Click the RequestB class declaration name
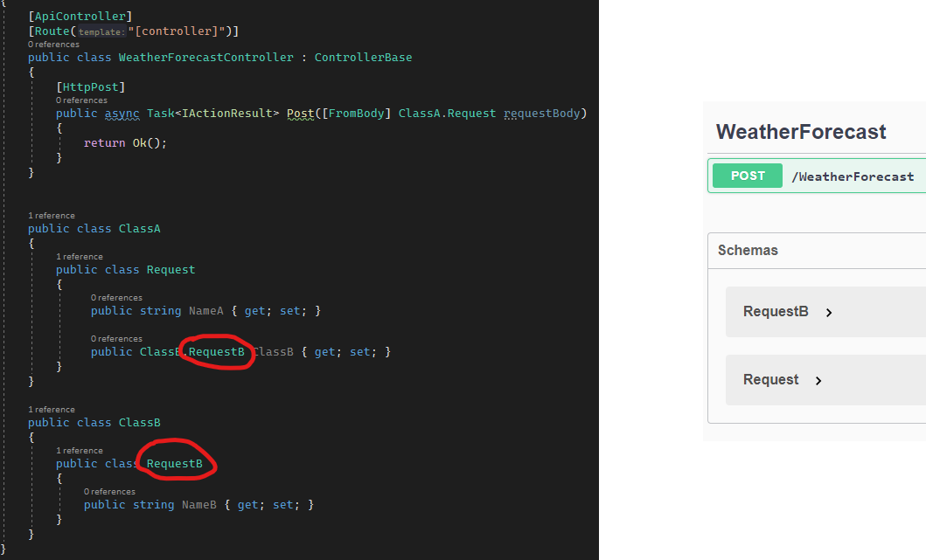Screen dimensions: 926x560 [174, 464]
